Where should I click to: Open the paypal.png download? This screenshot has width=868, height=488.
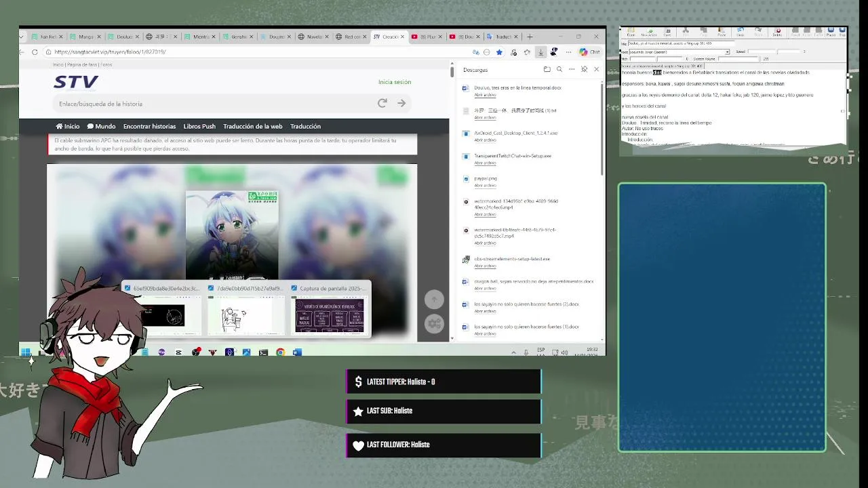click(486, 178)
